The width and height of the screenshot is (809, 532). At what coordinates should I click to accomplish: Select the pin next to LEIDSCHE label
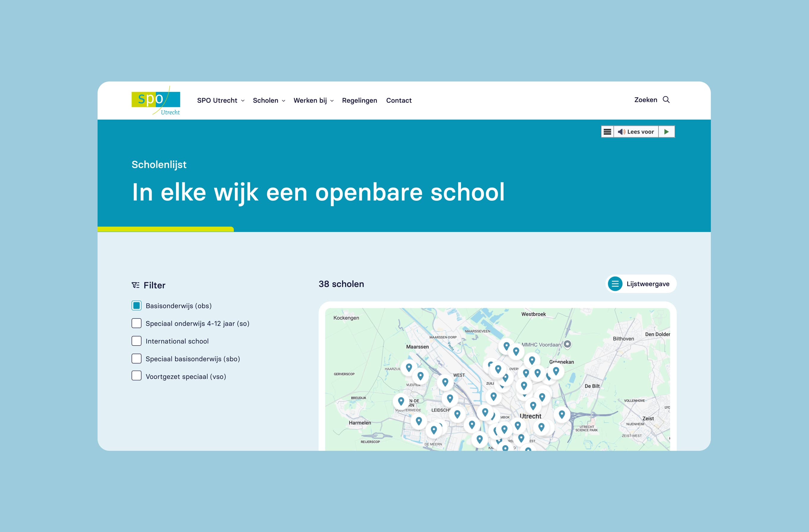[457, 415]
